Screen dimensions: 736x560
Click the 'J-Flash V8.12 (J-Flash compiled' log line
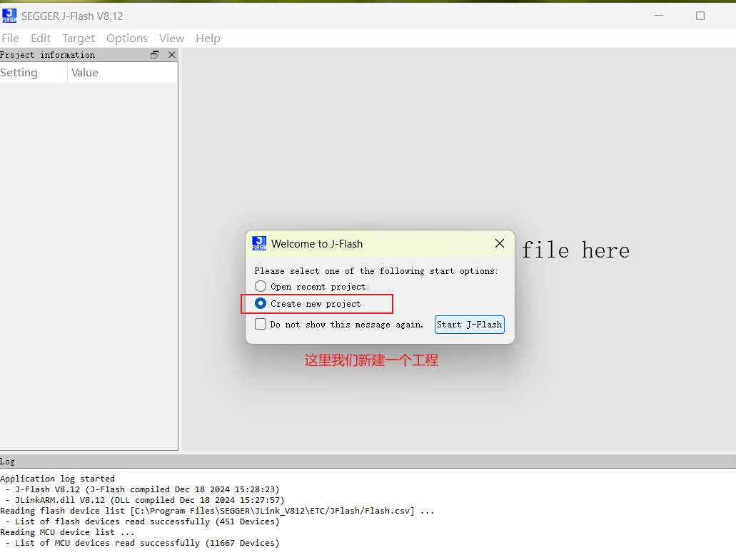[x=143, y=489]
